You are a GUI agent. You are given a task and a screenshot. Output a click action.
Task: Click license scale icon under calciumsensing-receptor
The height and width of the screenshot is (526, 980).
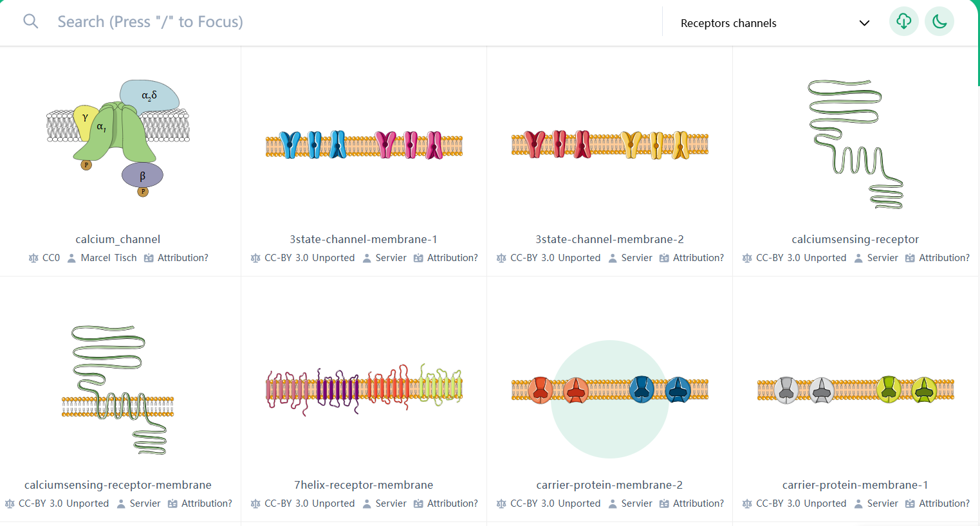747,258
